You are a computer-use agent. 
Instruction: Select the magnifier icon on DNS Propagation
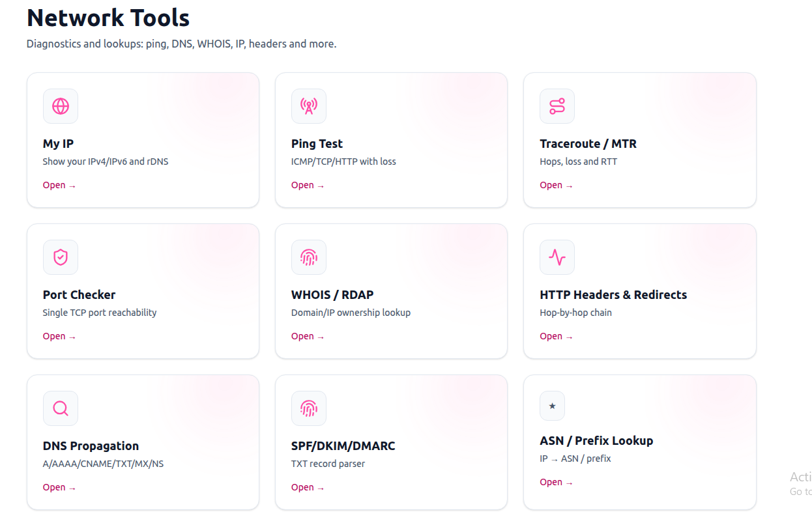(60, 408)
